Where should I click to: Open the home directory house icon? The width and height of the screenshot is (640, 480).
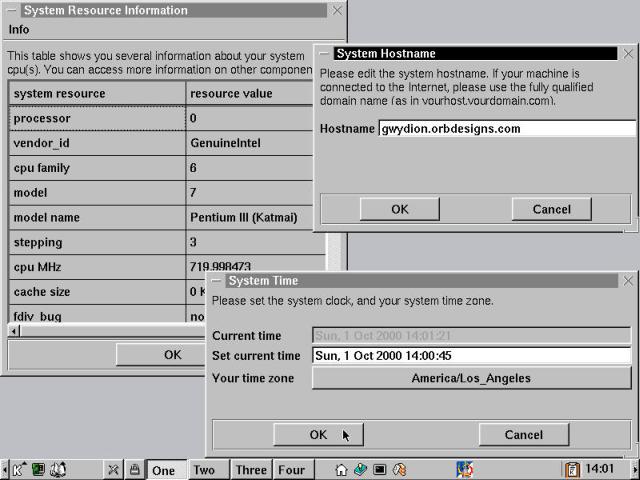[x=341, y=469]
